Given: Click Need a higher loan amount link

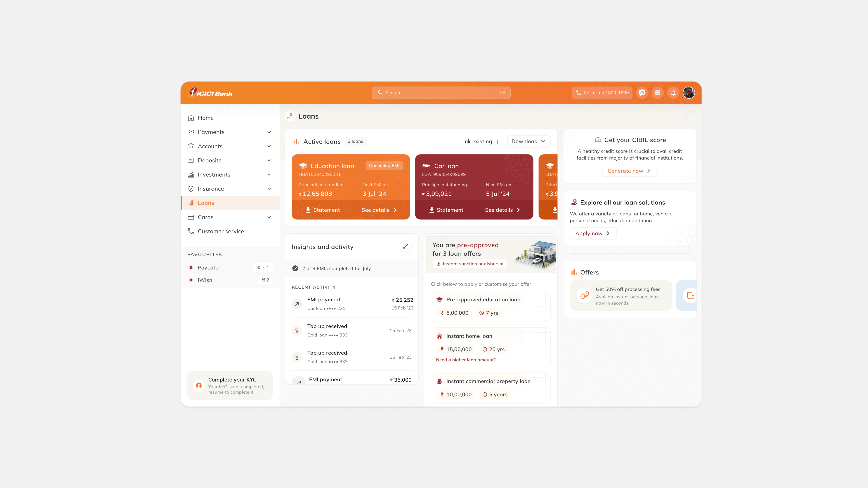Looking at the screenshot, I should coord(466,360).
